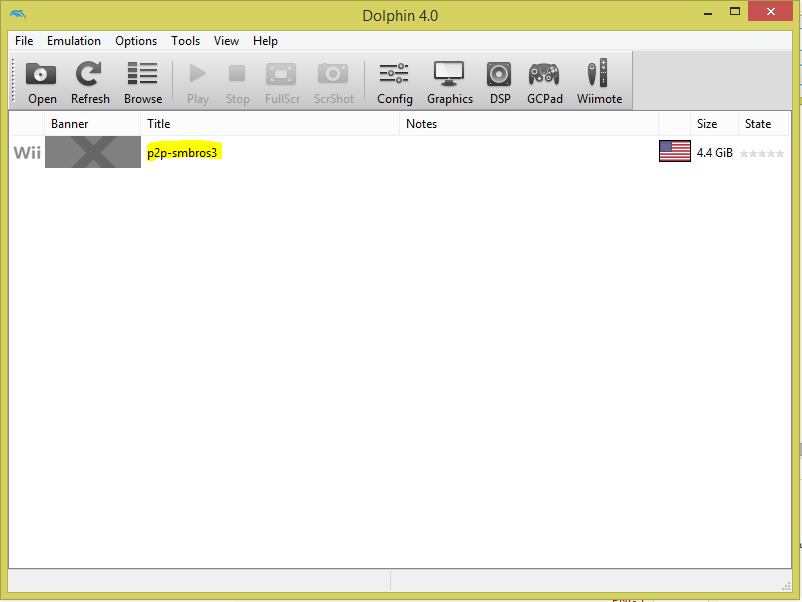Sort list by State column header
The height and width of the screenshot is (602, 802).
pos(763,124)
